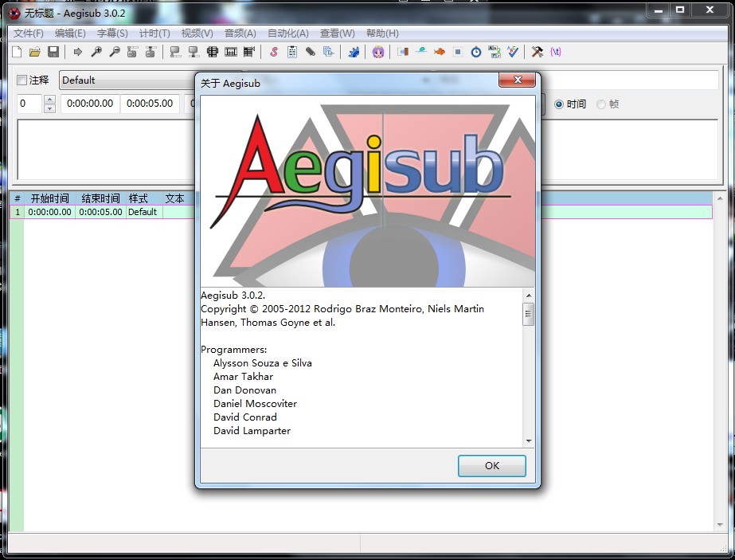
Task: Click Shift subtitle to frame icon
Action: tap(249, 52)
